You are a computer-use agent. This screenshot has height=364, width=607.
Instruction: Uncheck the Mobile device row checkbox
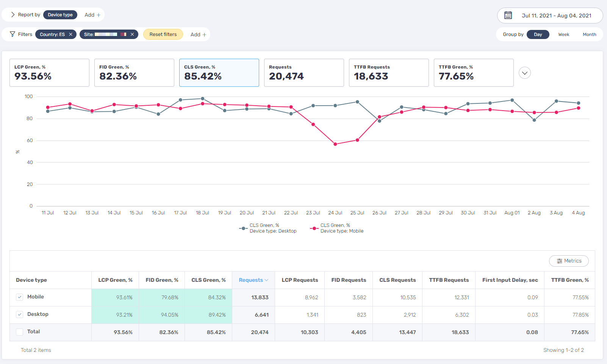(x=20, y=297)
